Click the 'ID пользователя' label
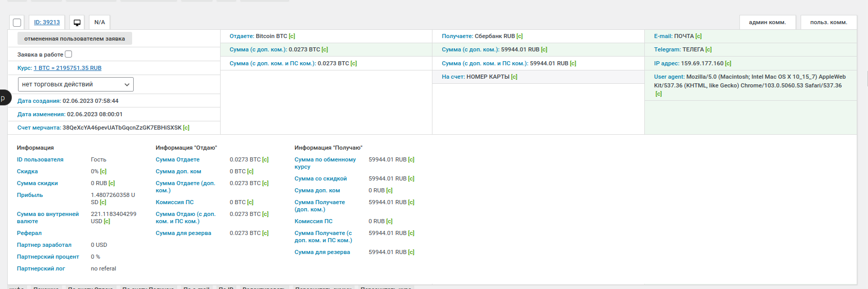This screenshot has width=868, height=289. tap(40, 159)
